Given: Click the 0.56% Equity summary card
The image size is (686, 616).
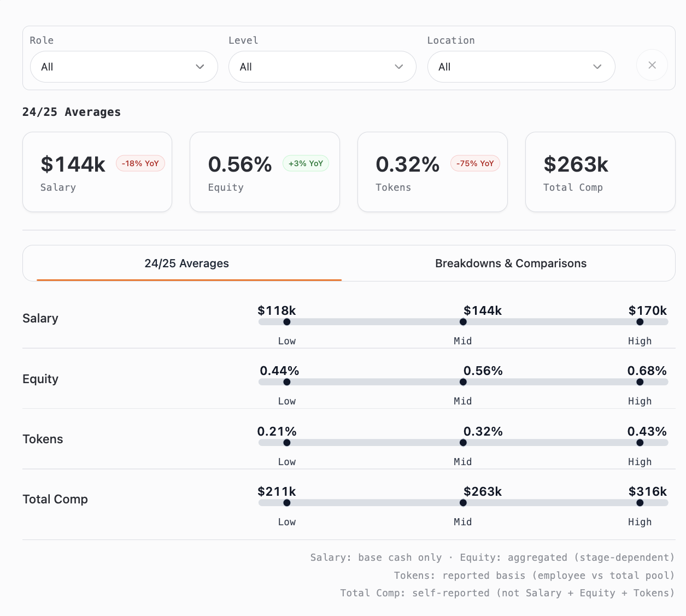Looking at the screenshot, I should coord(265,172).
